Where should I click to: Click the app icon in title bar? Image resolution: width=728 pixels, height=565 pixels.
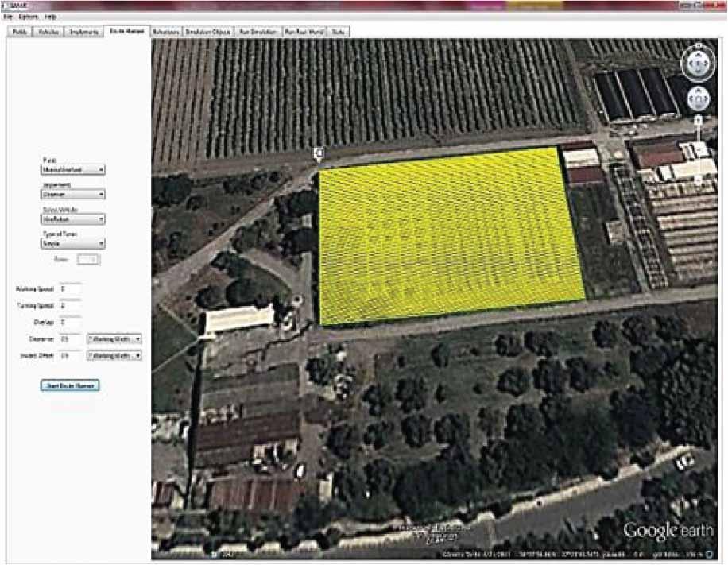click(5, 6)
